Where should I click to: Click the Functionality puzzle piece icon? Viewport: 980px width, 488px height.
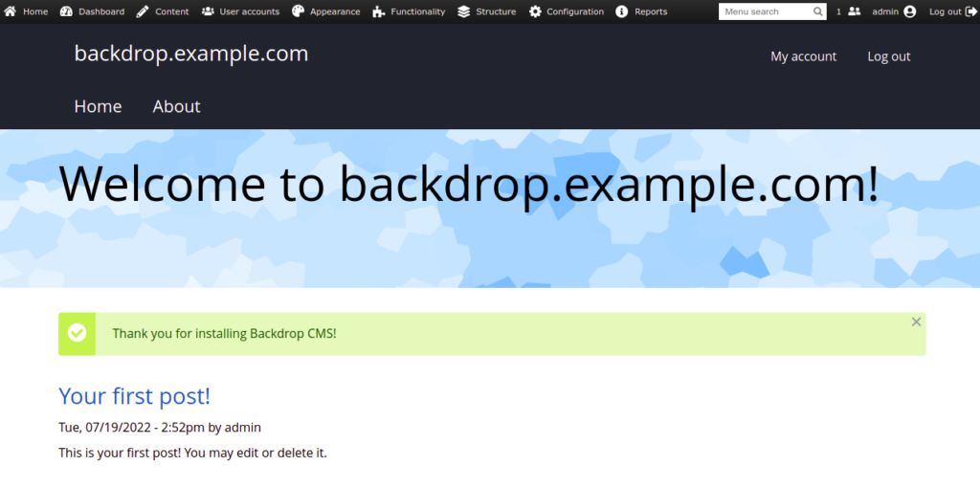378,11
